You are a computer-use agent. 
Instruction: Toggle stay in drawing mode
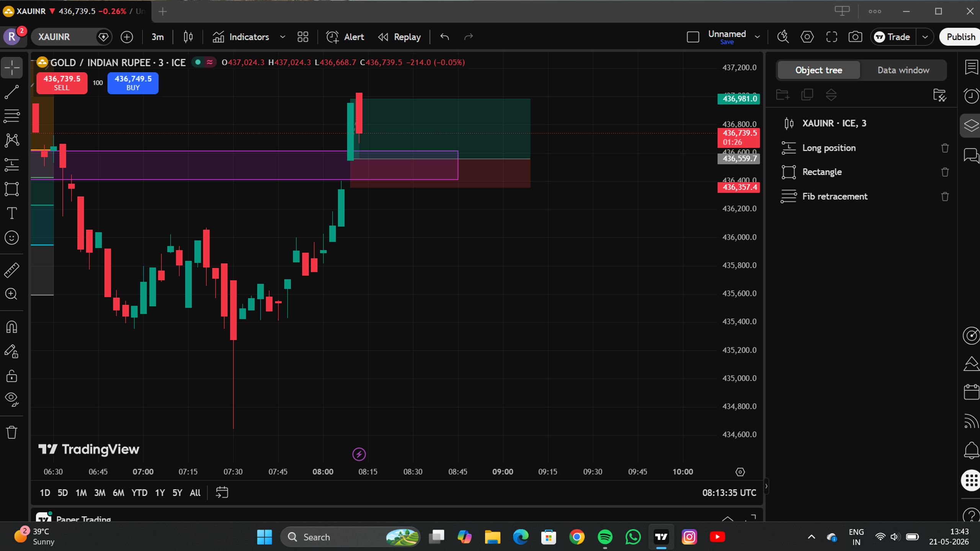(x=12, y=352)
